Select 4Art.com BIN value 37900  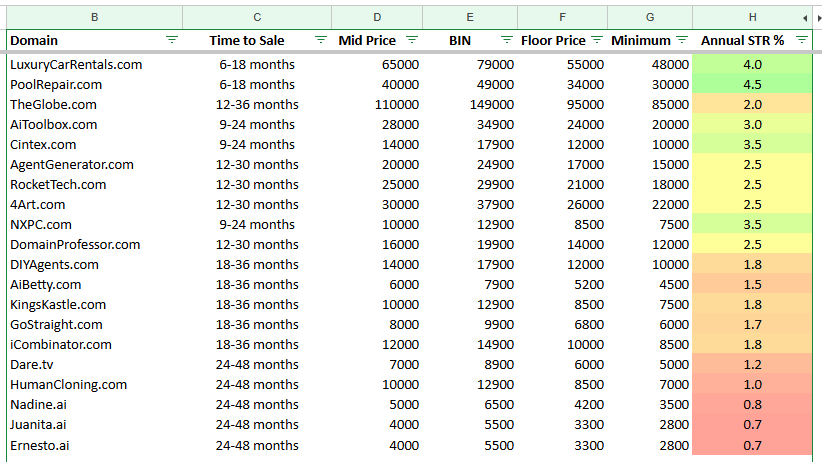point(470,205)
